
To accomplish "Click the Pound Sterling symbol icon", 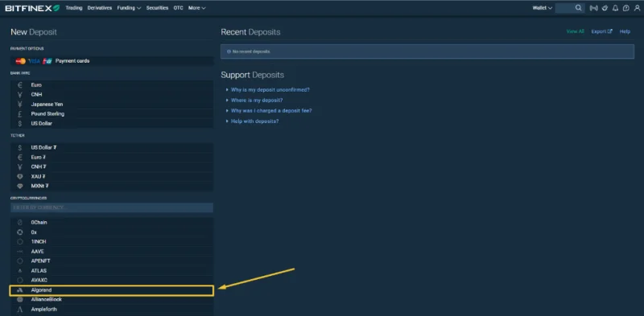I will (19, 113).
